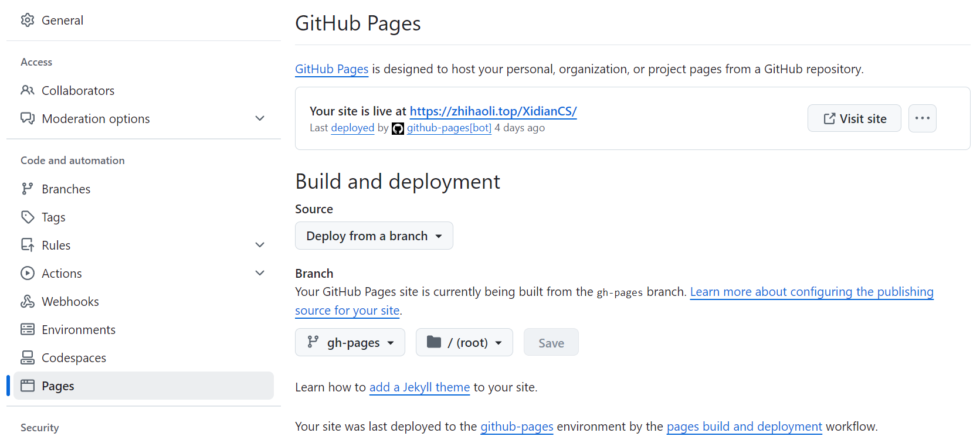Image resolution: width=980 pixels, height=443 pixels.
Task: Click the 4 days ago timestamp
Action: pos(520,128)
